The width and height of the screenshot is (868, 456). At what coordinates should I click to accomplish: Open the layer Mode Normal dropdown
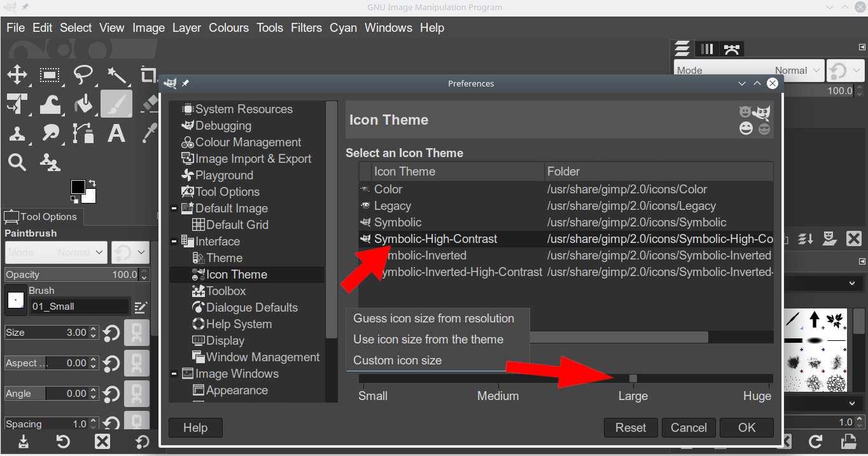coord(749,71)
